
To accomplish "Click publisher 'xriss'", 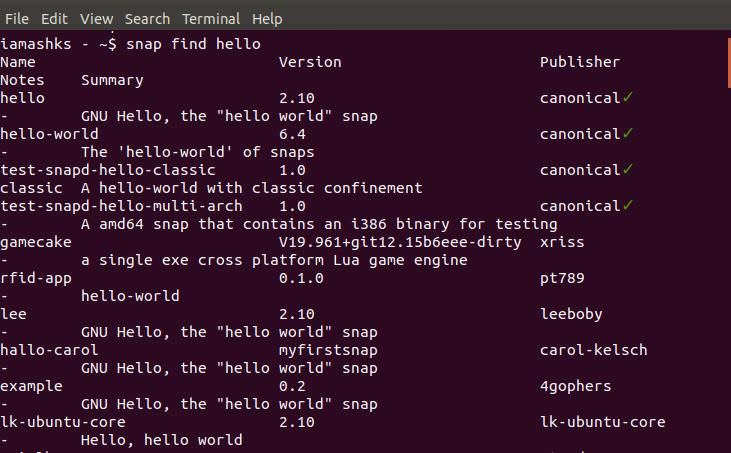I will click(x=562, y=242).
